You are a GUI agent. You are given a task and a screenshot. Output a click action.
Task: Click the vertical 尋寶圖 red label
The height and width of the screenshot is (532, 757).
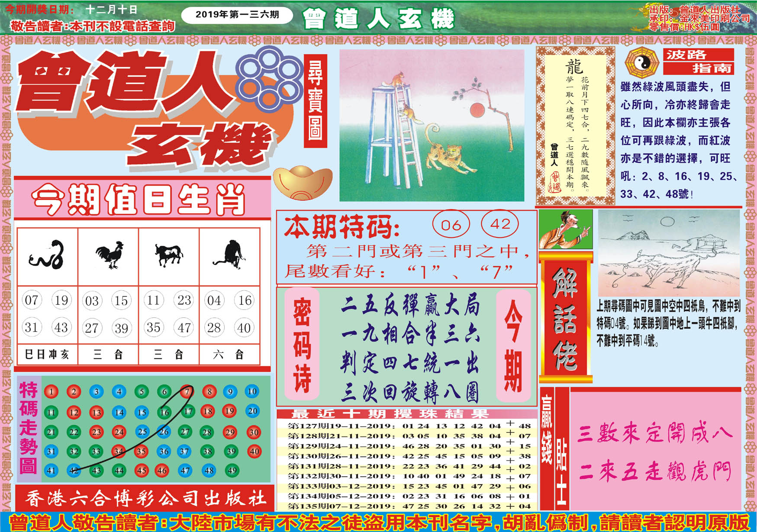(315, 101)
